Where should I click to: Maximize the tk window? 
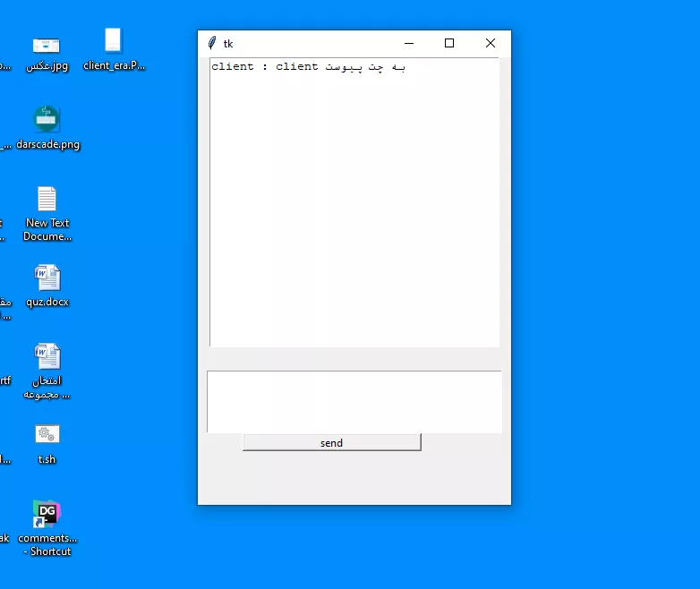(x=449, y=43)
